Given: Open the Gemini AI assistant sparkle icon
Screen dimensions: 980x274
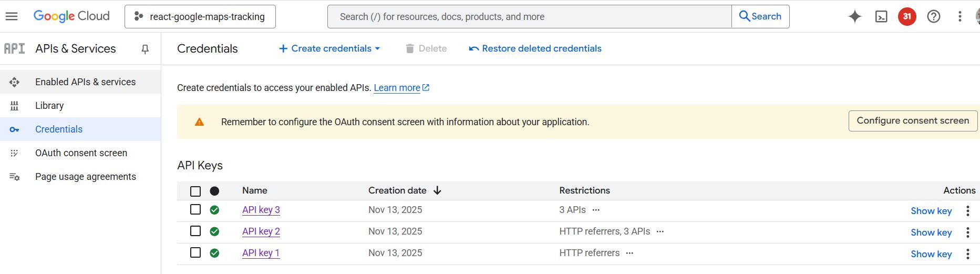Looking at the screenshot, I should tap(855, 17).
